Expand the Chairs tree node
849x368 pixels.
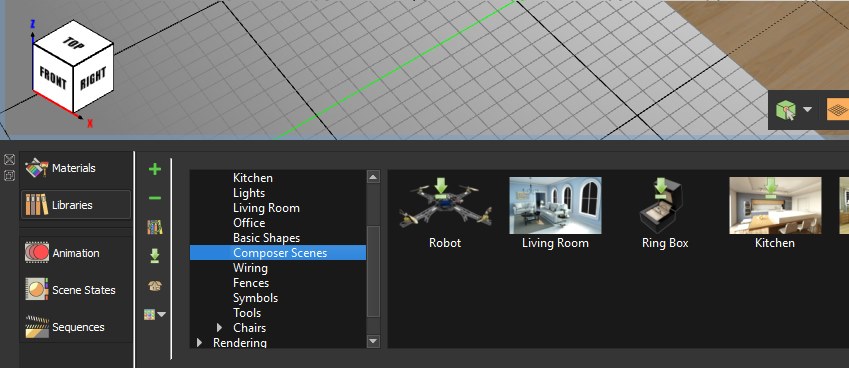tap(219, 328)
